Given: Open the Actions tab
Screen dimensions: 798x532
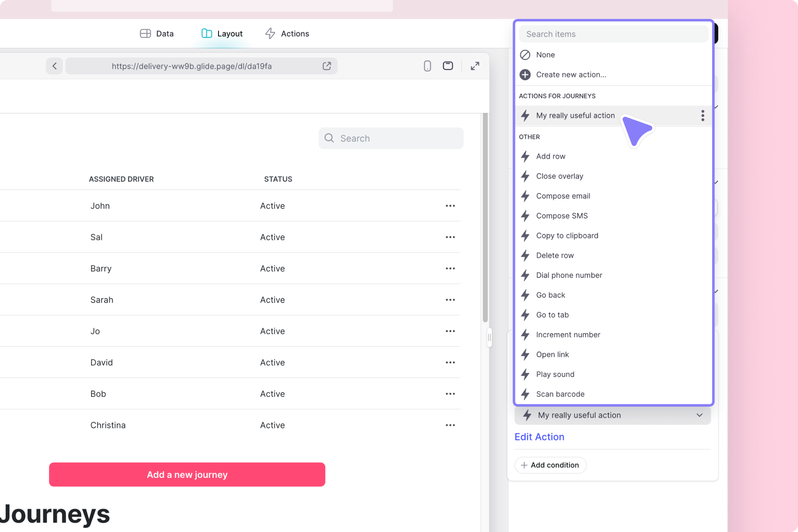Looking at the screenshot, I should tap(287, 34).
